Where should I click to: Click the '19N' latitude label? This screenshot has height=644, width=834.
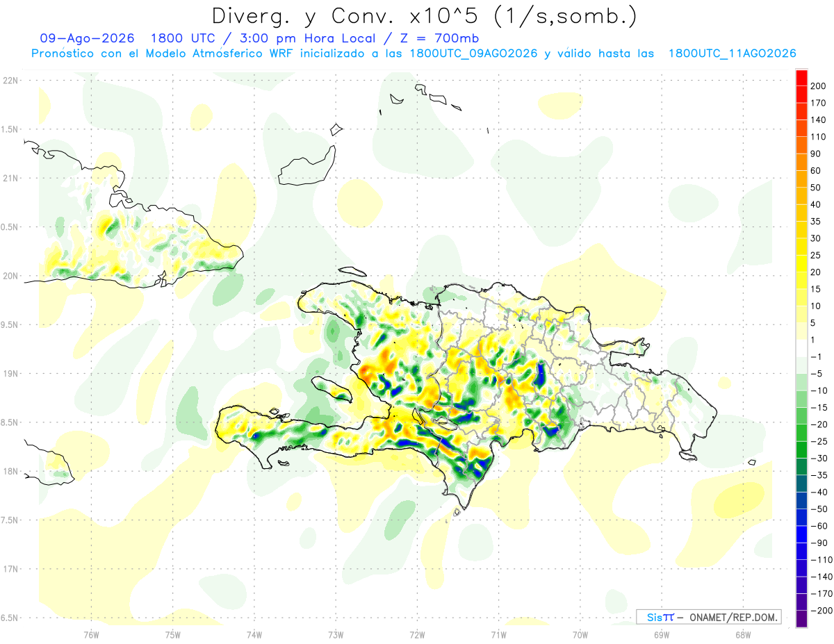click(x=10, y=374)
